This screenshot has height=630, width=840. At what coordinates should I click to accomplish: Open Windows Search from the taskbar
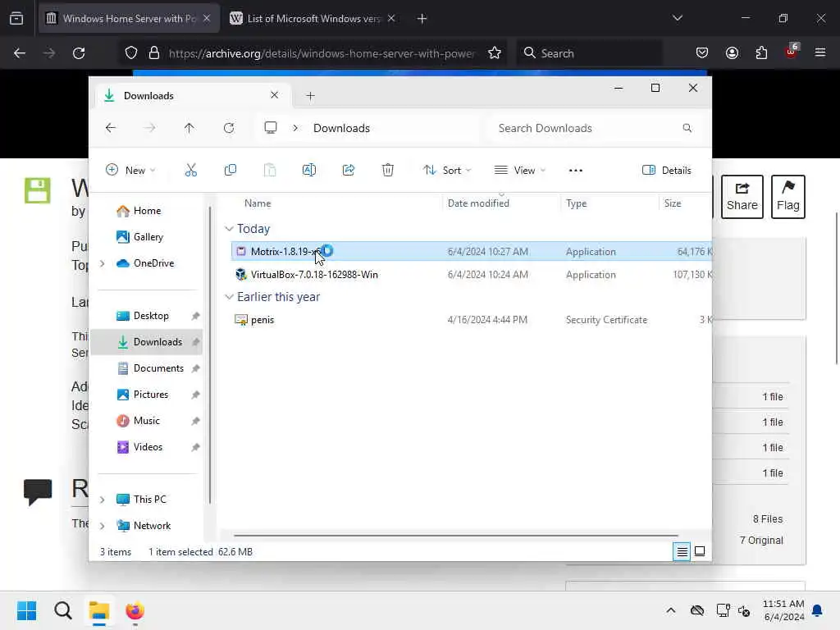(62, 610)
